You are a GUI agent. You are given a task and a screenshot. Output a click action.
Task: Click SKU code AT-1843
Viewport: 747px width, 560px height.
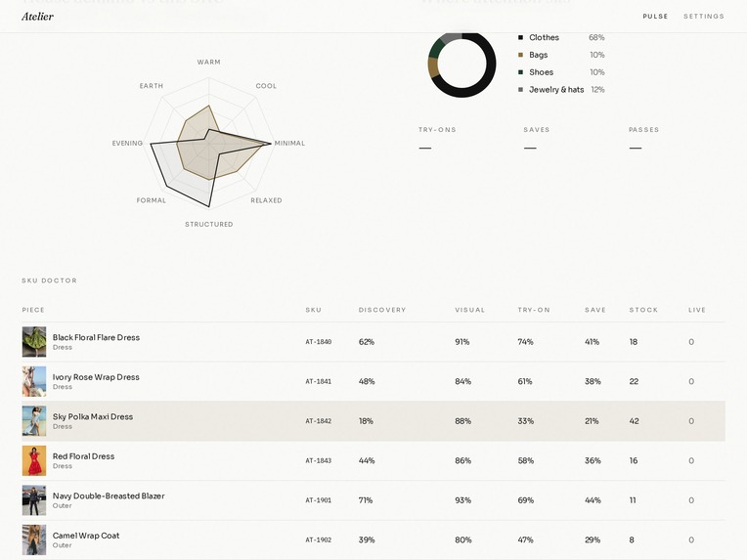point(318,460)
